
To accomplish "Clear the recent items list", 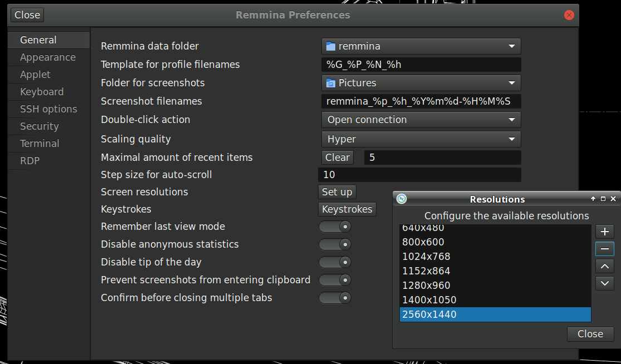I will pos(338,158).
